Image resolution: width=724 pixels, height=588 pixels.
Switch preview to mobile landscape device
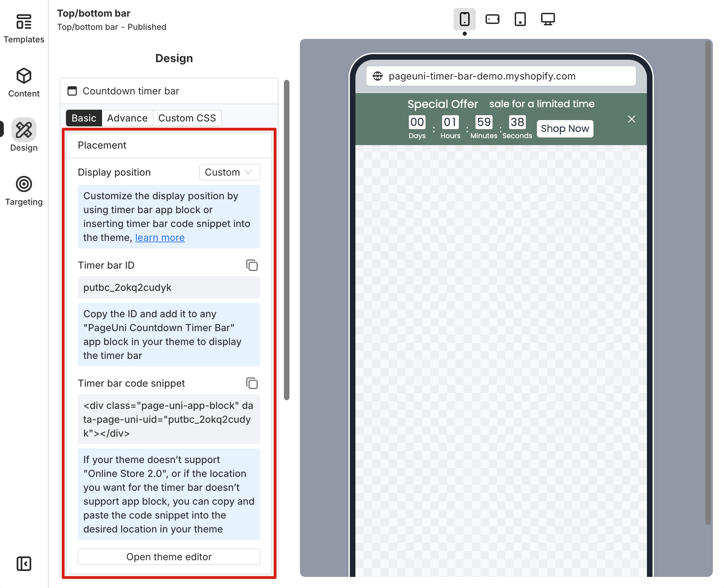493,19
